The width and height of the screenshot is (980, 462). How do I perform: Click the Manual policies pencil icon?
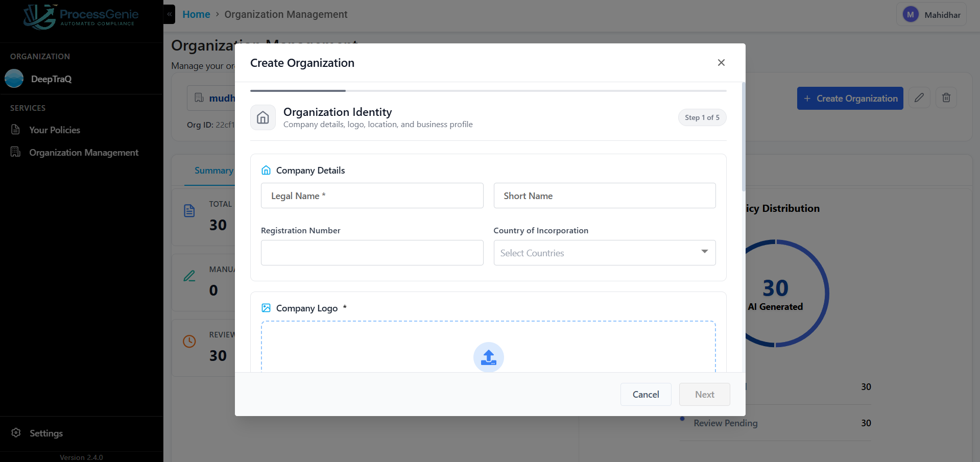(189, 276)
